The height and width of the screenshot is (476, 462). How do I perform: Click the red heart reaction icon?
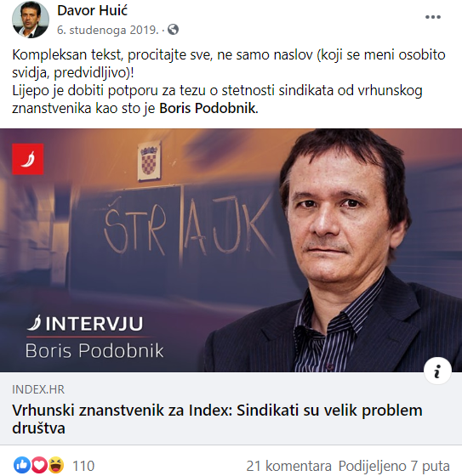(x=39, y=465)
